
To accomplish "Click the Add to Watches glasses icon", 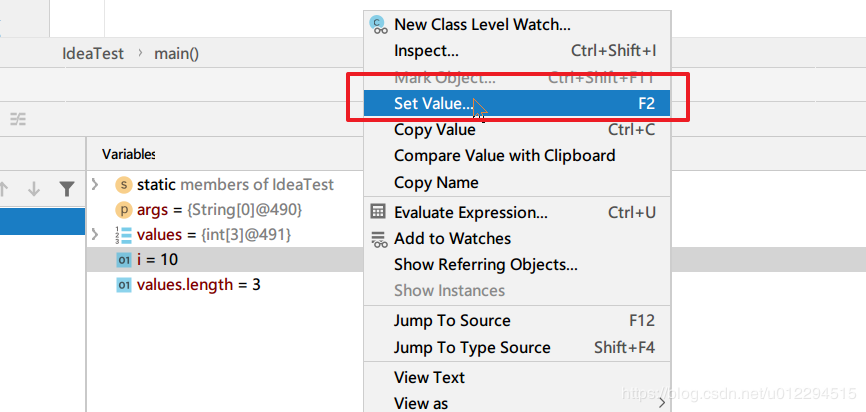I will (x=378, y=239).
